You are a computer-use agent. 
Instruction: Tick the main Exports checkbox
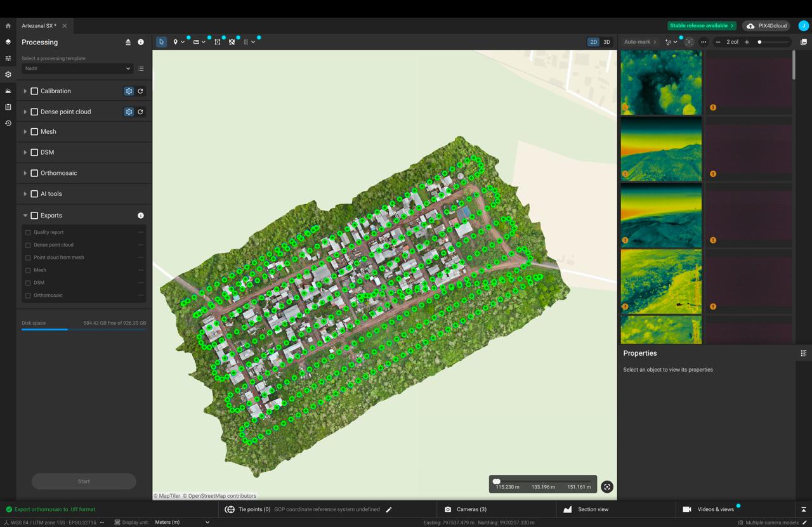coord(35,216)
